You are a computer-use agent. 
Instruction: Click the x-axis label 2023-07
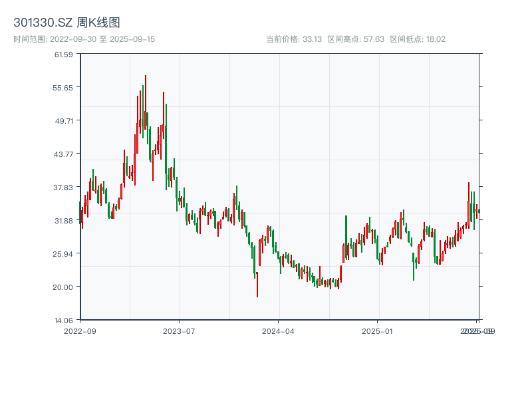coord(179,331)
